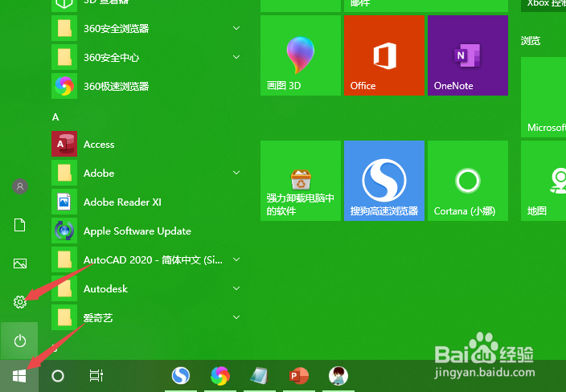566x392 pixels.
Task: Open the 360安全中心 folder entry
Action: (x=146, y=57)
